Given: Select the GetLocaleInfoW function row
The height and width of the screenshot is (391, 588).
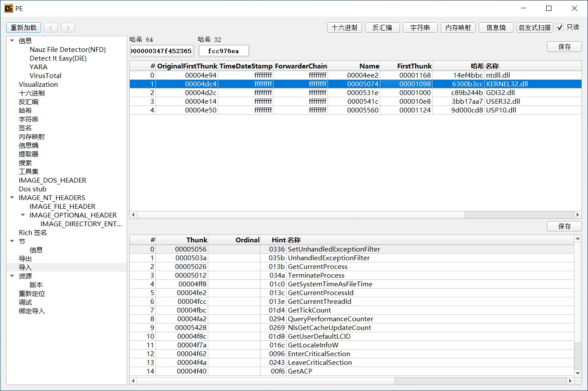Looking at the screenshot, I should pos(352,345).
